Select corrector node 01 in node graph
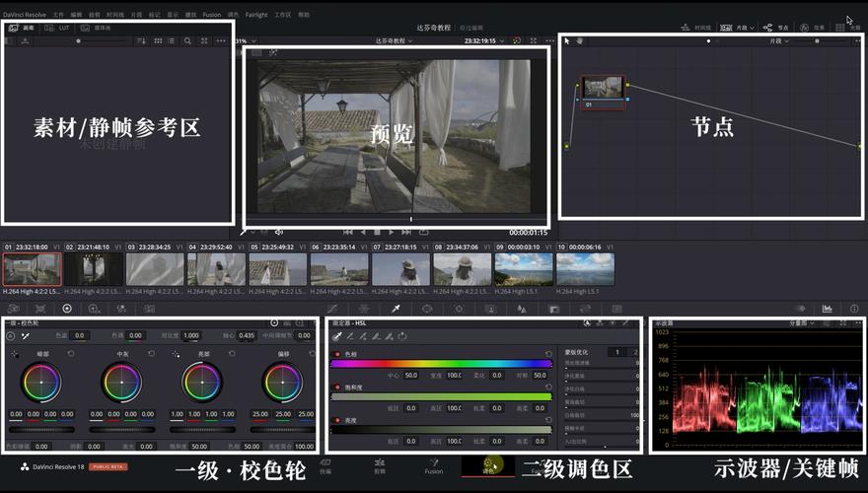Screen dimensions: 868x493 pos(603,93)
